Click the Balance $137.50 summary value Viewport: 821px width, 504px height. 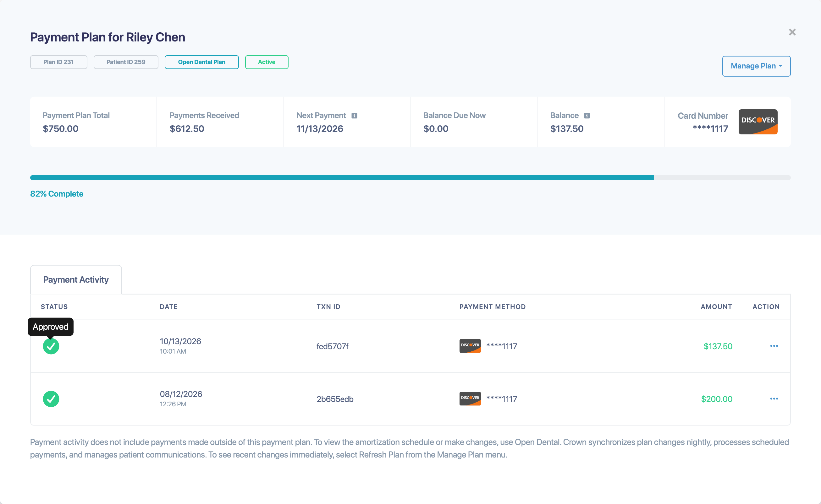567,129
